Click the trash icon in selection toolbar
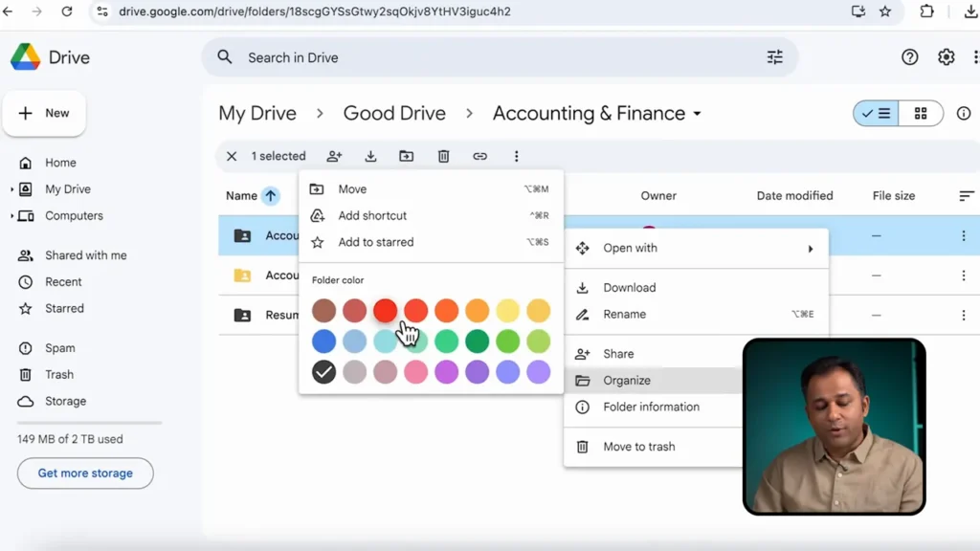The image size is (980, 551). coord(443,156)
